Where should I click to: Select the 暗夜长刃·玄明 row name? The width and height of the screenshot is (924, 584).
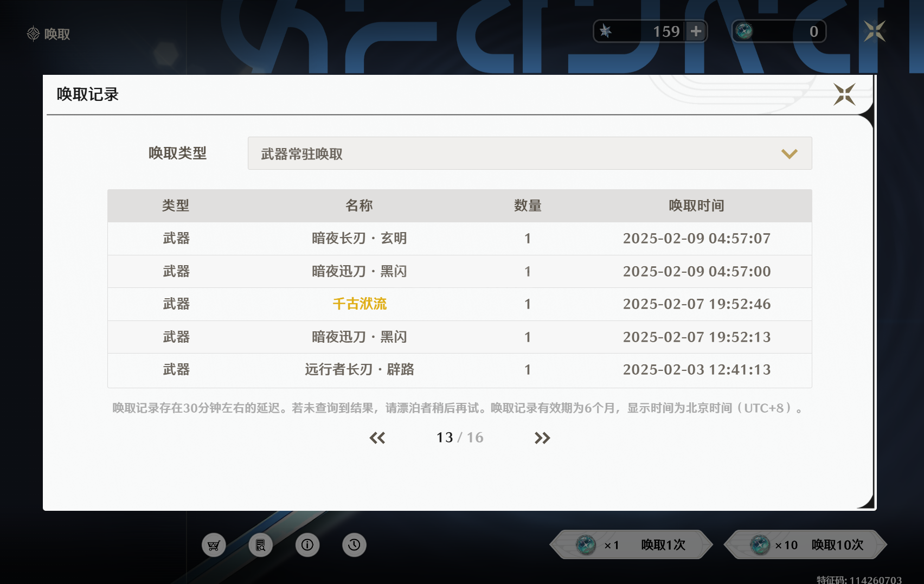360,239
